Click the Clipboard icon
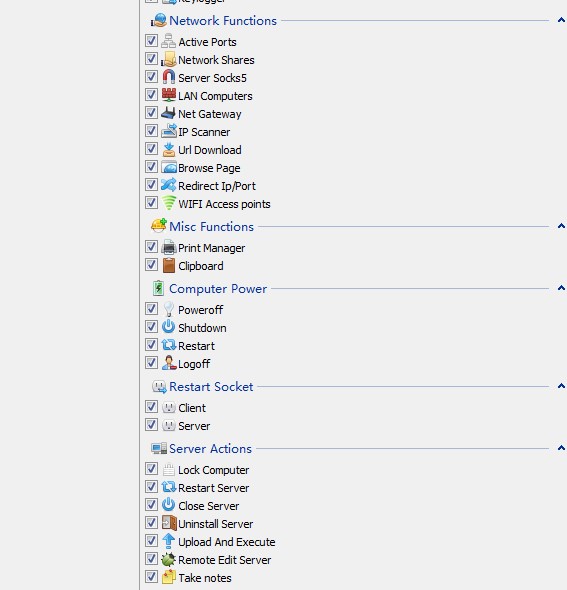Image resolution: width=567 pixels, height=590 pixels. [x=168, y=265]
